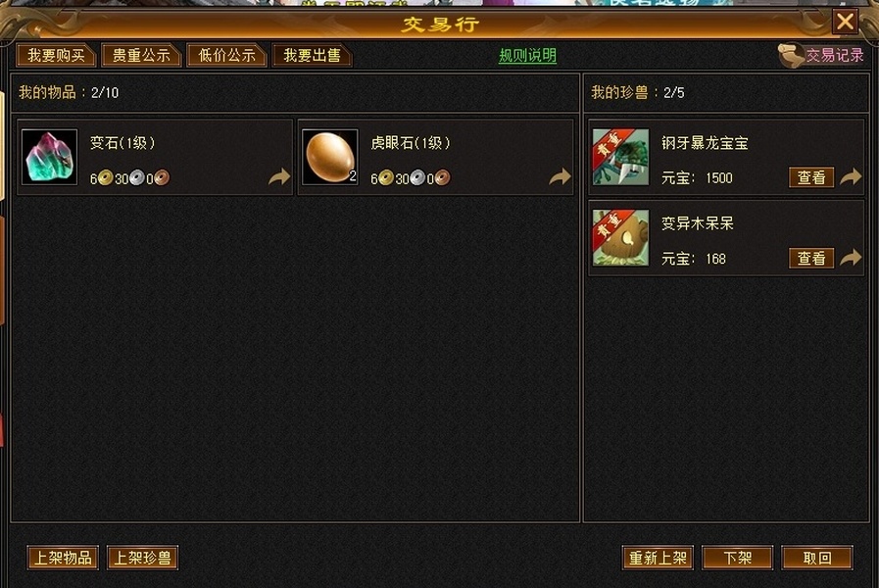Switch to the 我要购买 tab
Screen dimensions: 879x588
tap(56, 55)
